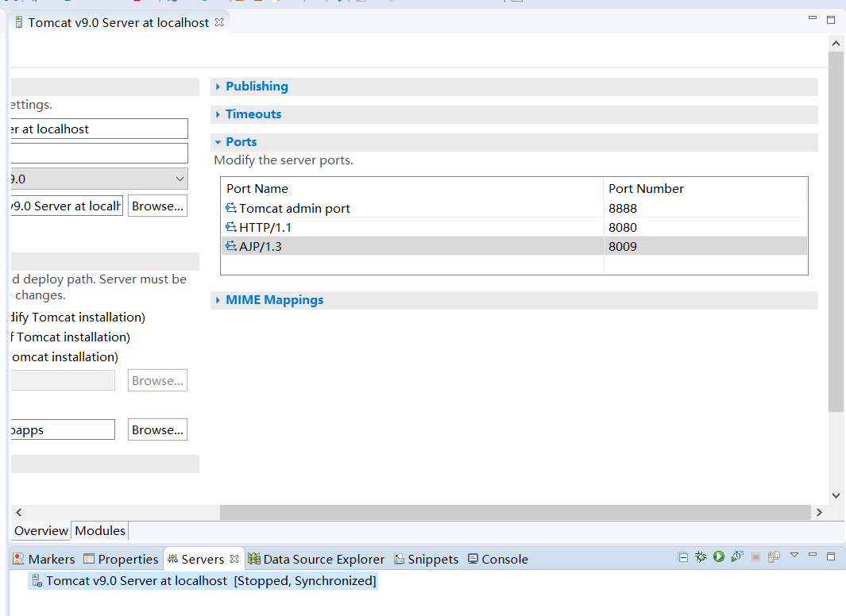Switch to the Overview editor tab
Screen dimensions: 846x616
pos(41,531)
